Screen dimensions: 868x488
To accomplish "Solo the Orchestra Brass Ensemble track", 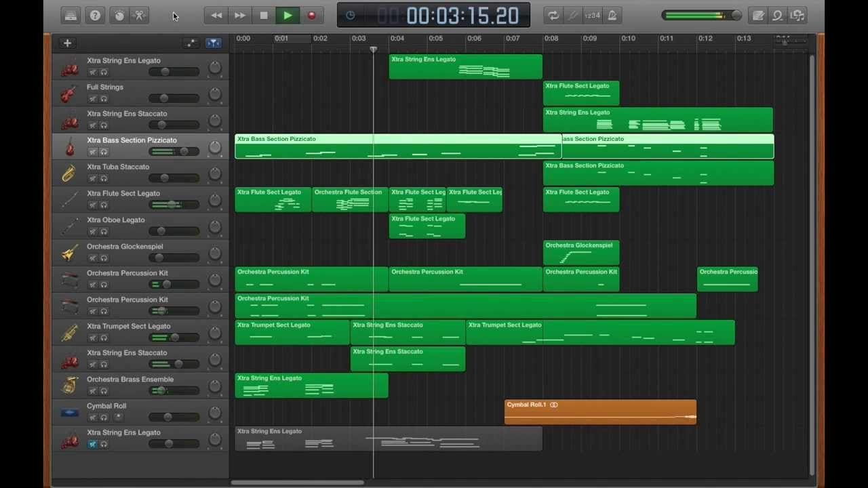I will pos(104,390).
